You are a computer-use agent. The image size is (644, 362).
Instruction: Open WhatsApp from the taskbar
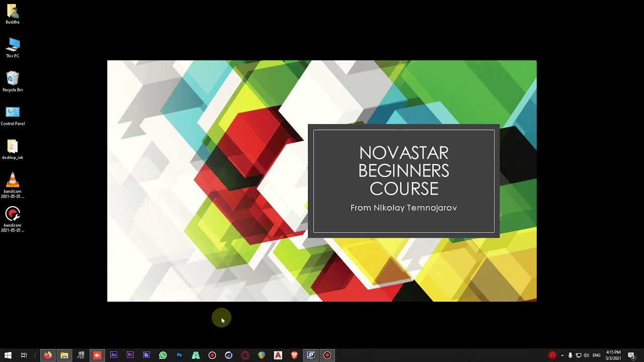163,355
